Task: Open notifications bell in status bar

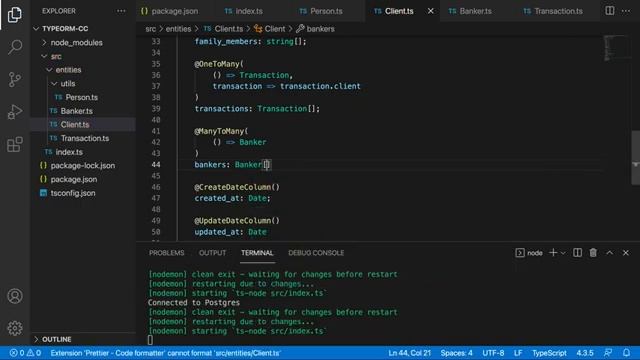Action: [627, 353]
